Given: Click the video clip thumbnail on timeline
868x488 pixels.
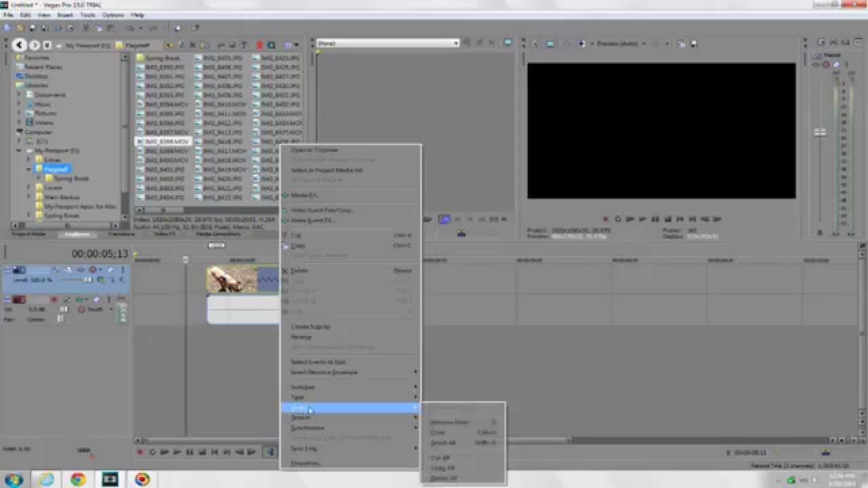Looking at the screenshot, I should point(232,279).
